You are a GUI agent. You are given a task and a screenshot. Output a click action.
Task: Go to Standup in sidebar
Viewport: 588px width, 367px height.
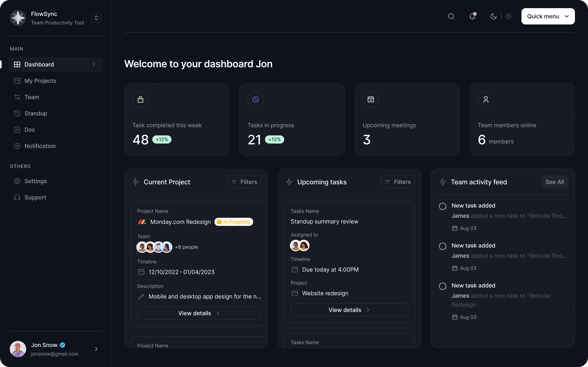(x=36, y=113)
